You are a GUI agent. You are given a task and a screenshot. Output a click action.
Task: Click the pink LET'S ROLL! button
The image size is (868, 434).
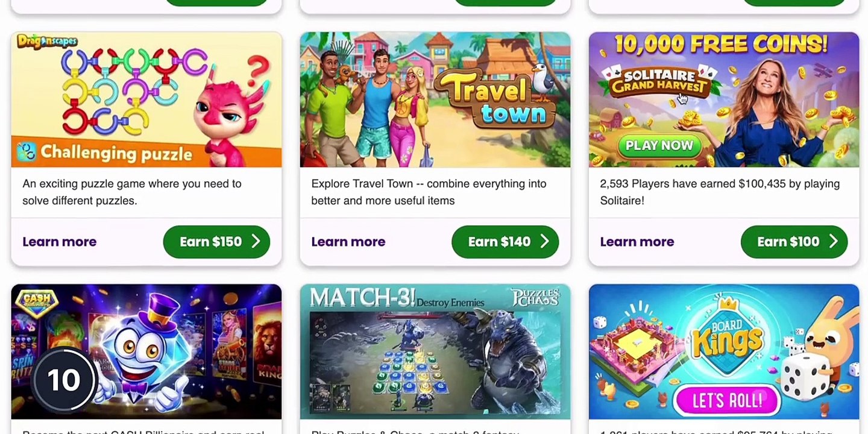tap(726, 400)
